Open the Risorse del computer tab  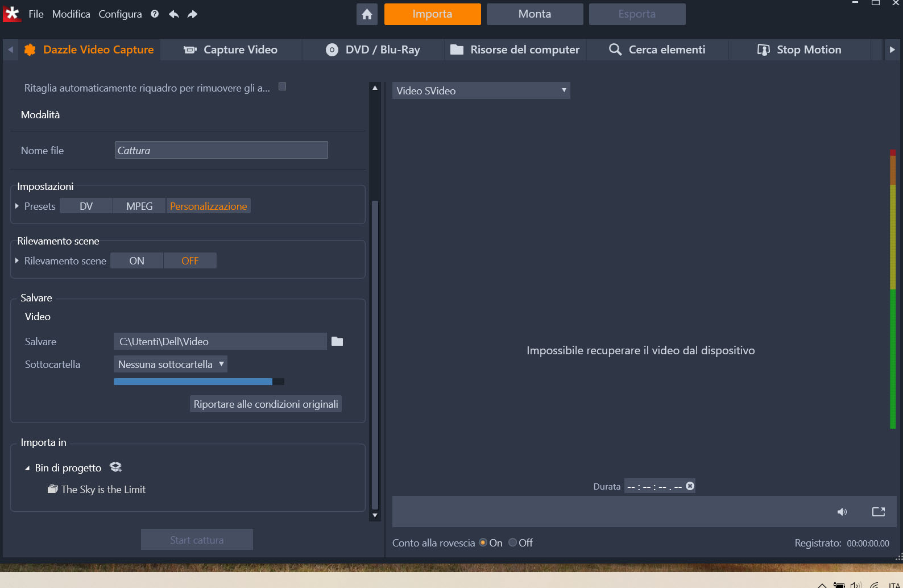coord(515,49)
